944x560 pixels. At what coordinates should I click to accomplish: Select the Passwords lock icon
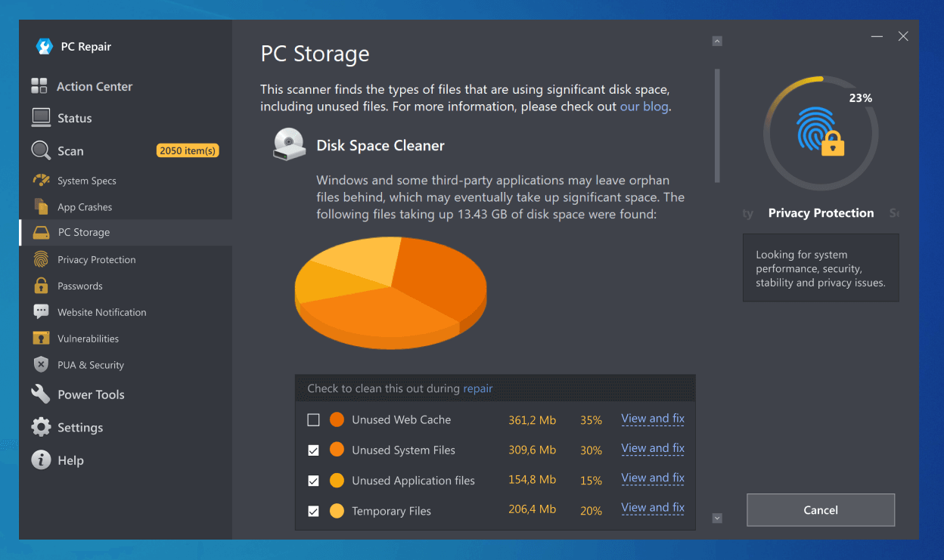click(39, 286)
